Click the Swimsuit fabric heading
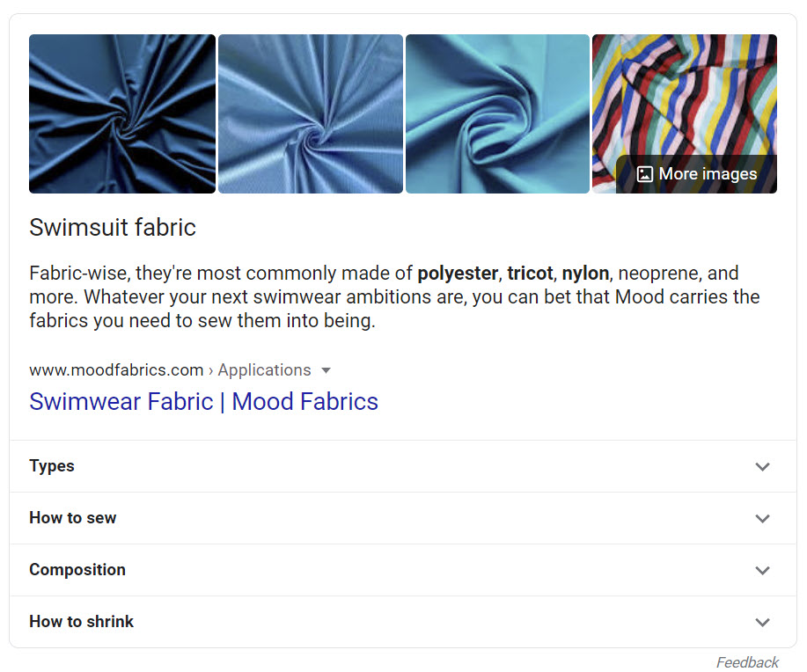Viewport: 807px width, 672px height. [x=113, y=228]
